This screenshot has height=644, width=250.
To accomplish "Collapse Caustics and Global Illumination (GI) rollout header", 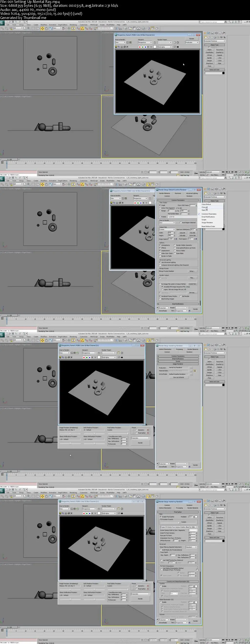I will click(178, 581).
